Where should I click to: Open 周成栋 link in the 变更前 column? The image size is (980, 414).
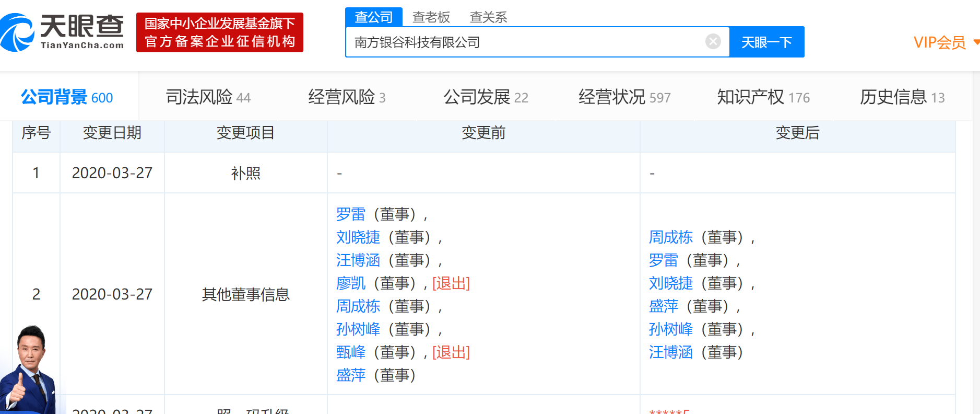coord(358,306)
